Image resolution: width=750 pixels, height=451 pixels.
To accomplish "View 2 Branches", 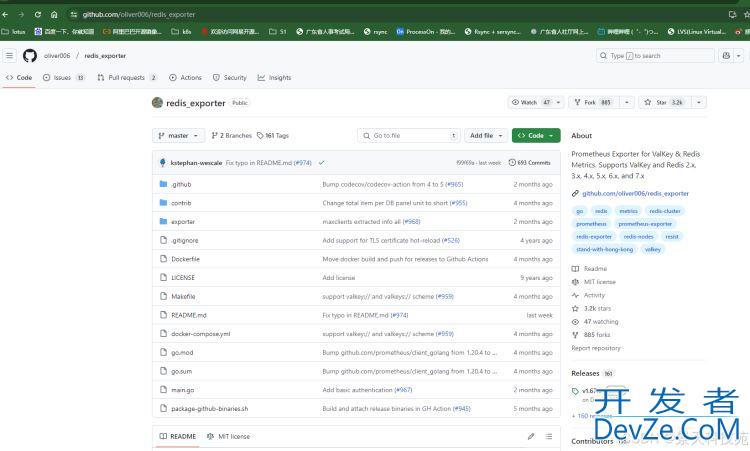I will coord(232,136).
